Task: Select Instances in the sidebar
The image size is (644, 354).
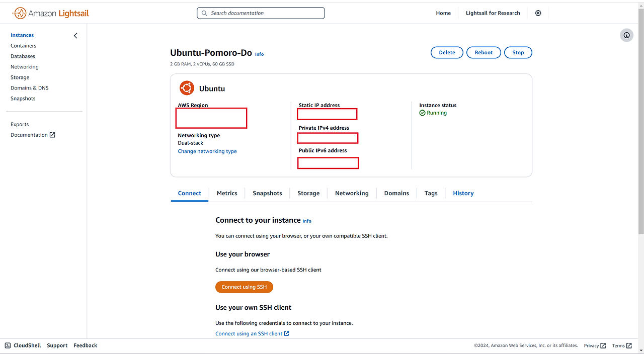Action: pyautogui.click(x=22, y=35)
